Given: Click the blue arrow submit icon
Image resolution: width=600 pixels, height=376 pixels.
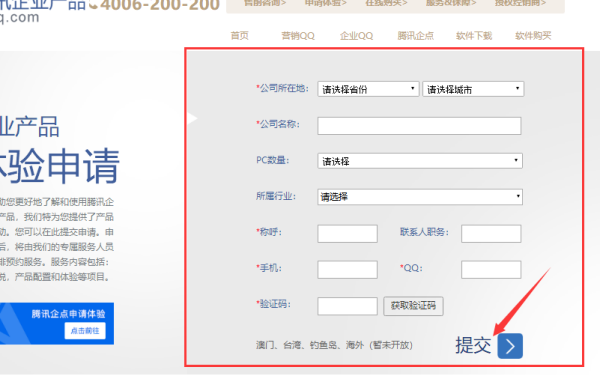Looking at the screenshot, I should pos(510,346).
